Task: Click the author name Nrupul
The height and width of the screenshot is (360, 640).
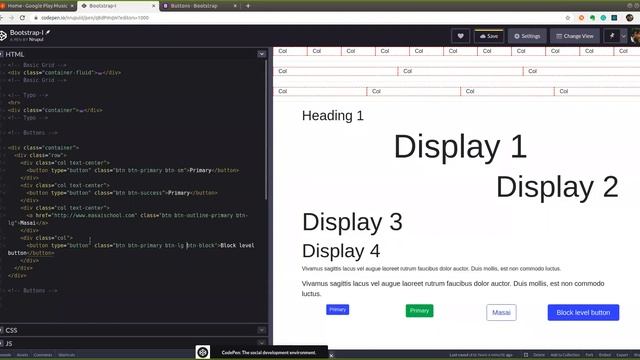Action: [36, 40]
